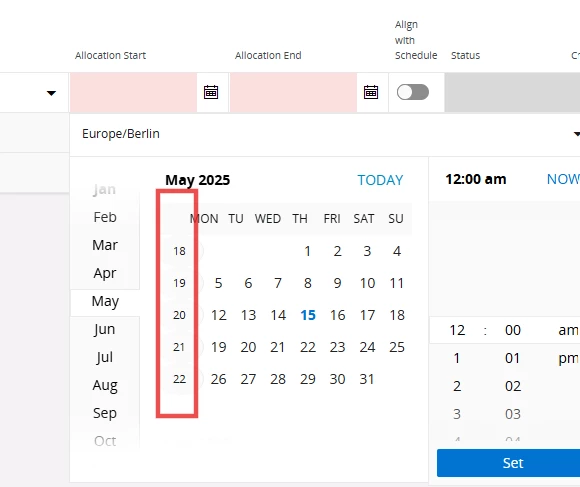Click the TODAY link in the calendar

click(380, 180)
